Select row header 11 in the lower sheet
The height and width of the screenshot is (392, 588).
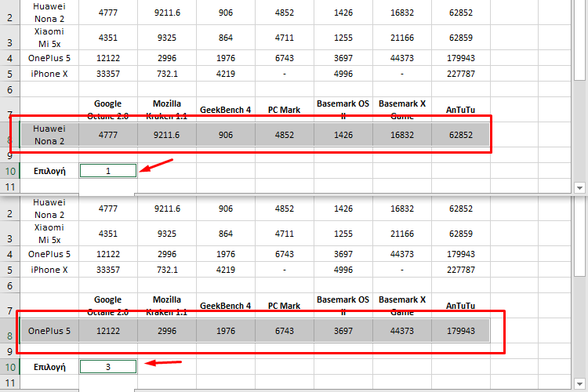(x=9, y=383)
